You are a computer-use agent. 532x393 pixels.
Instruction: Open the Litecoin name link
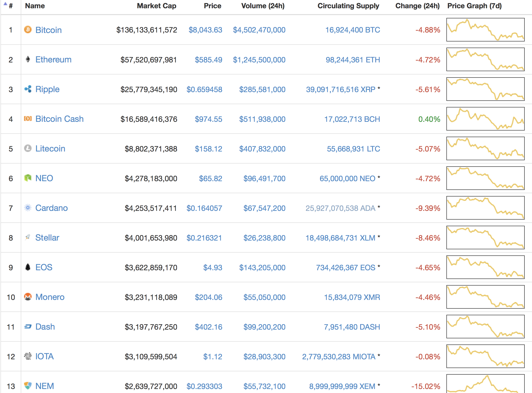[50, 148]
